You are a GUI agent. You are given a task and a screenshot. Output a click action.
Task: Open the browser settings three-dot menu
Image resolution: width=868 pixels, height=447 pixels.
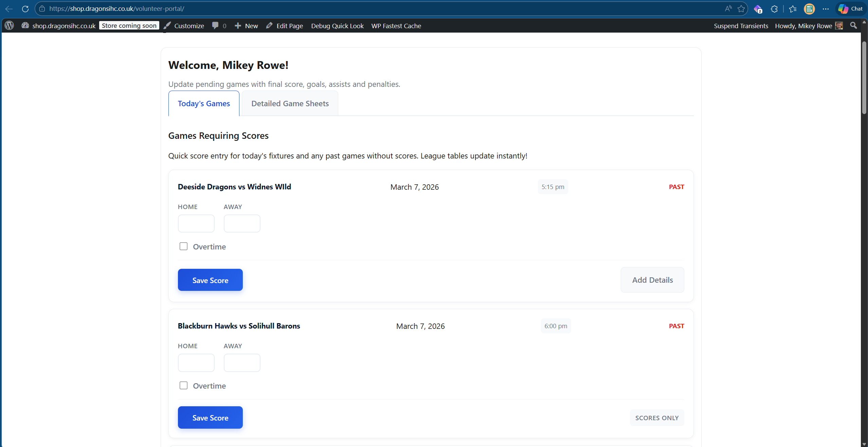tap(826, 8)
